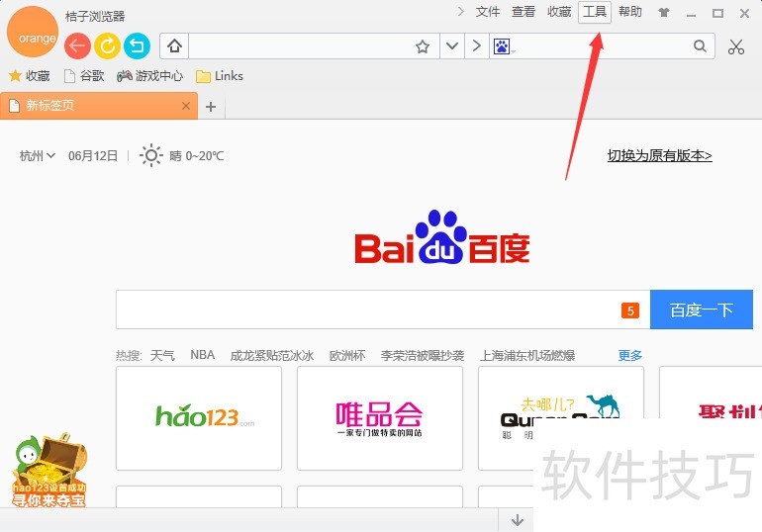Click the Baidu logo

(x=442, y=237)
